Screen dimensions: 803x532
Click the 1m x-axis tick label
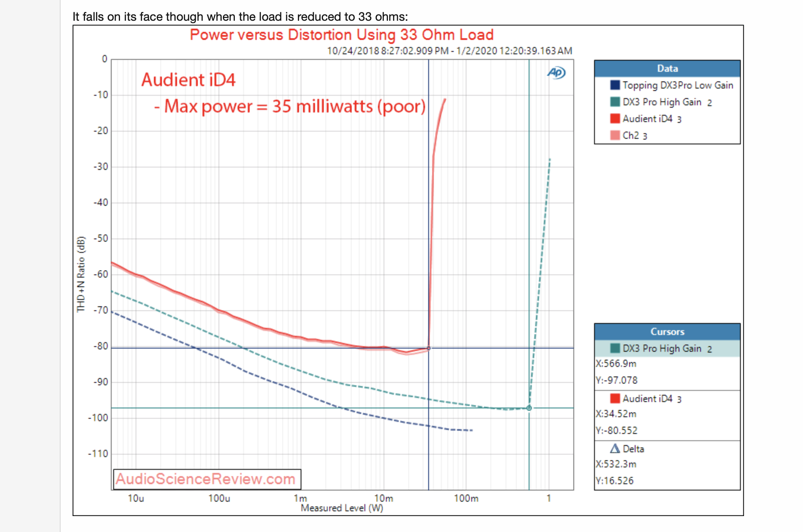[x=301, y=499]
